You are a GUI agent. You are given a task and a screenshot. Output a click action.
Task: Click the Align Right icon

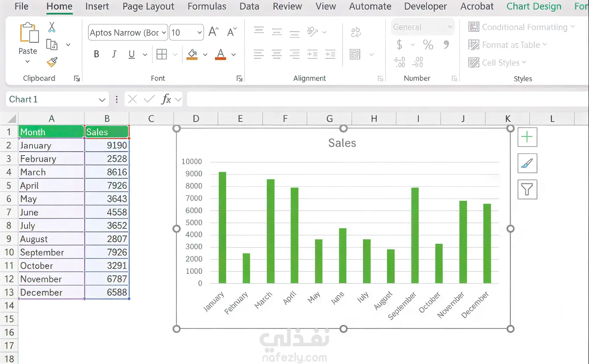[294, 54]
